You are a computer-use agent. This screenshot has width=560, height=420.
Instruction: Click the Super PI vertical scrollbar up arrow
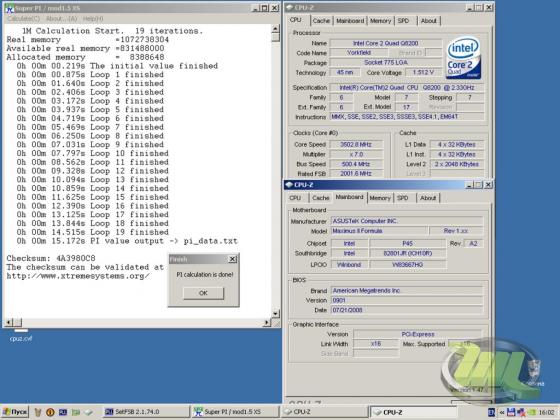click(x=275, y=29)
